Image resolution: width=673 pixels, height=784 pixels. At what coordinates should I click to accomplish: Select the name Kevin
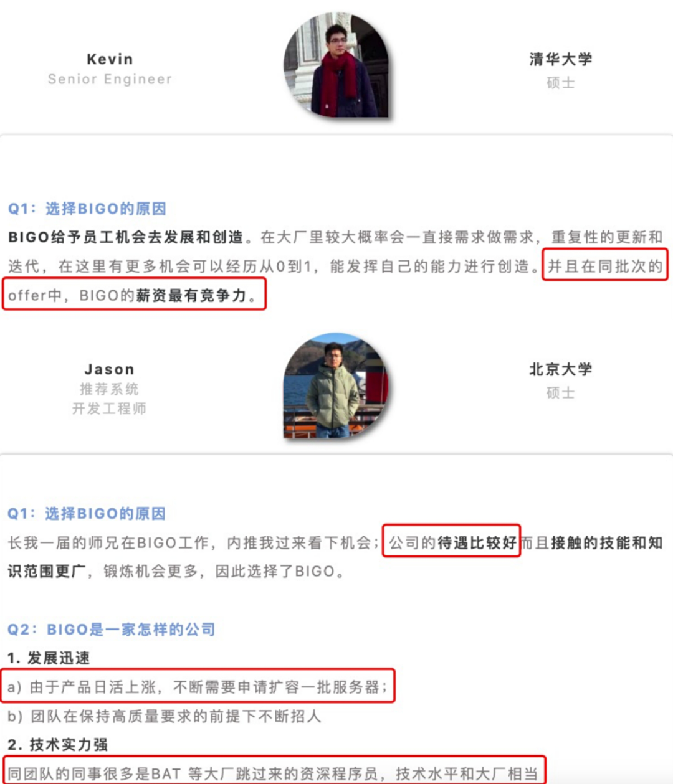click(110, 59)
